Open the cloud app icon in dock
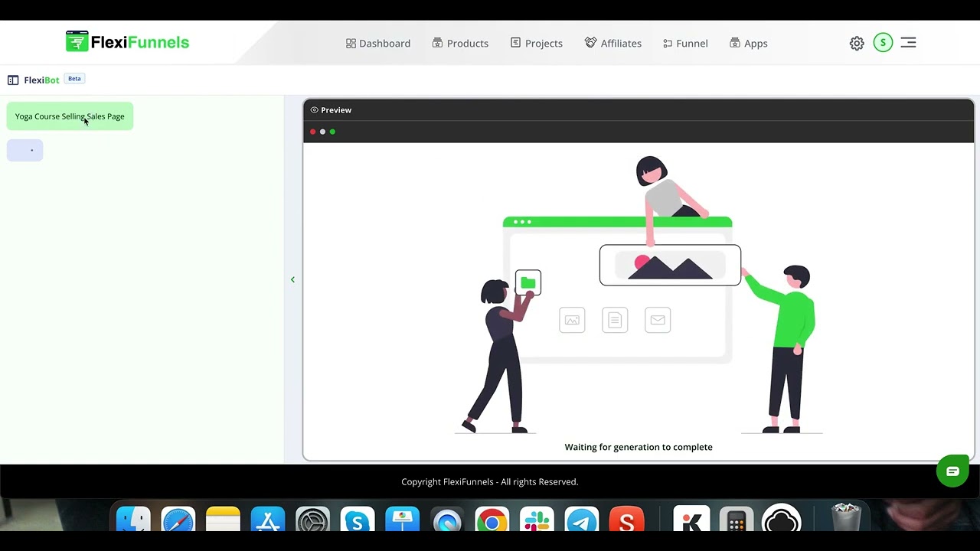The image size is (980, 551). point(782,519)
